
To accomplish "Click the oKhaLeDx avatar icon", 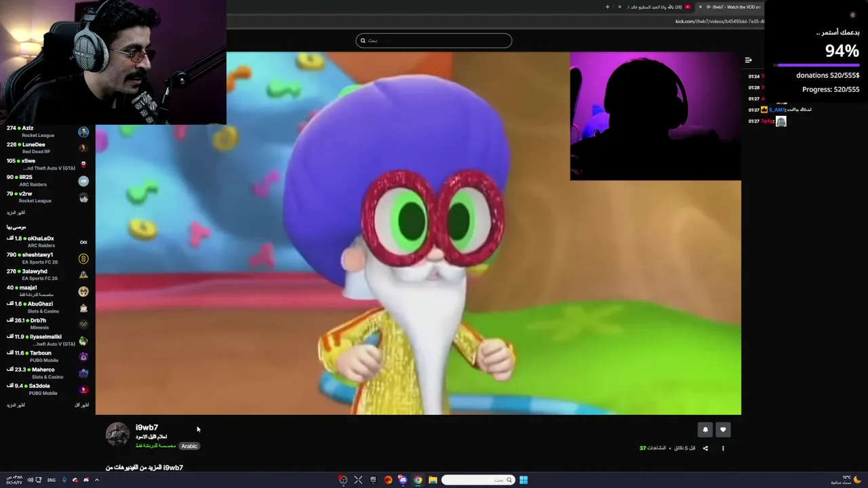I will (x=83, y=242).
